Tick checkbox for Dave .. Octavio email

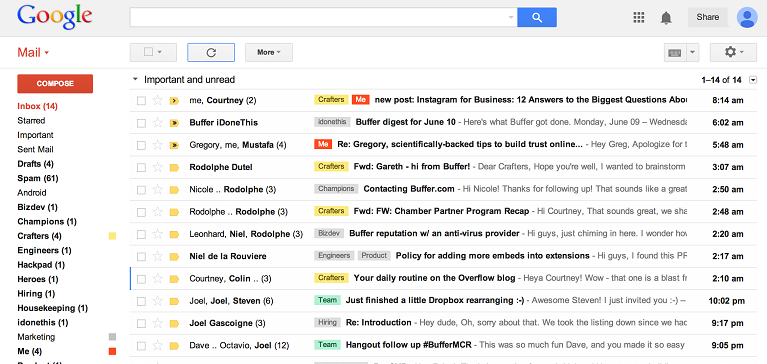pyautogui.click(x=141, y=346)
